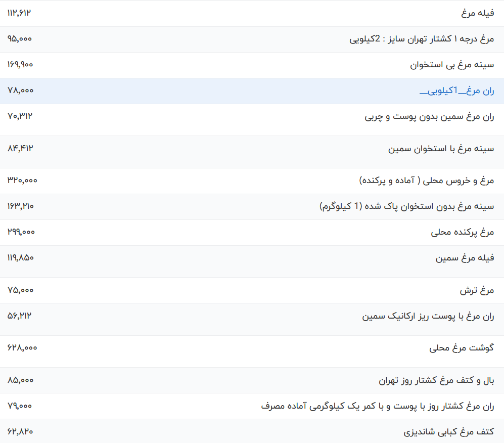Click the مرغ پرکنده محلی product name
504x443 pixels.
coord(462,232)
